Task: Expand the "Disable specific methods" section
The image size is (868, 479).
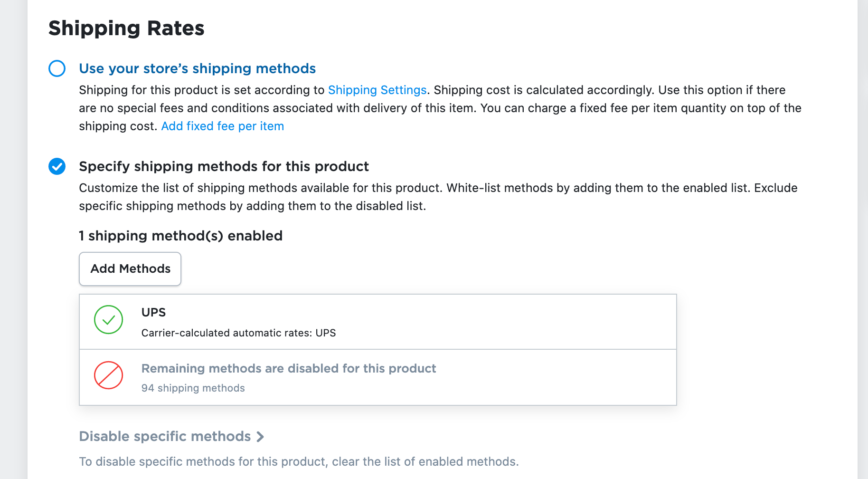Action: (165, 436)
